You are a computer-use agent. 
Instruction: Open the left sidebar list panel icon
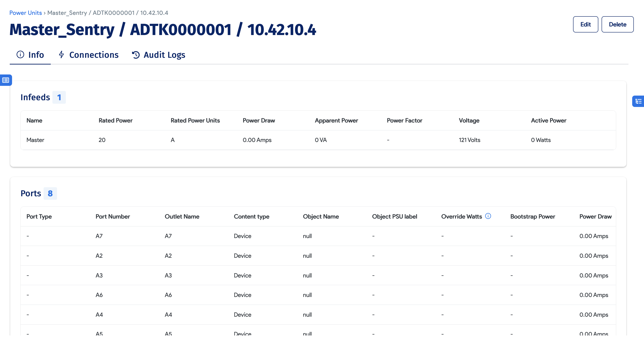6,80
